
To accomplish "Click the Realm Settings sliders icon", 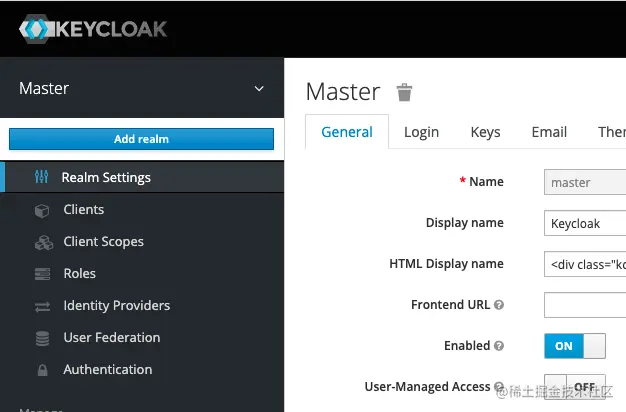I will (x=42, y=177).
